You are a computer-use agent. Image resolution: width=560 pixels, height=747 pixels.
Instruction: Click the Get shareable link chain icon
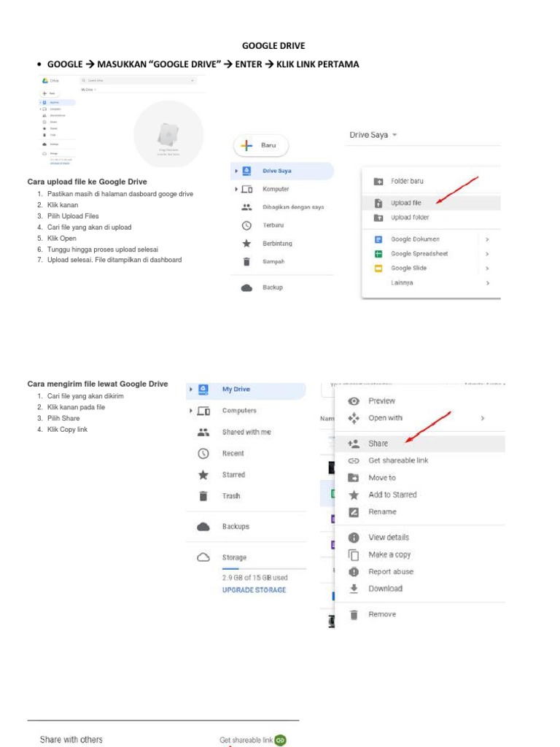(354, 461)
